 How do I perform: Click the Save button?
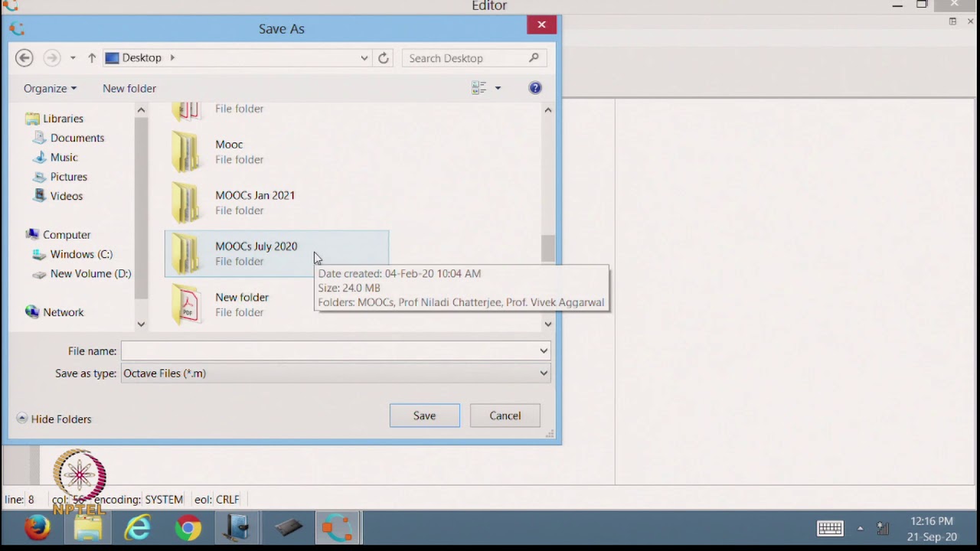coord(425,416)
